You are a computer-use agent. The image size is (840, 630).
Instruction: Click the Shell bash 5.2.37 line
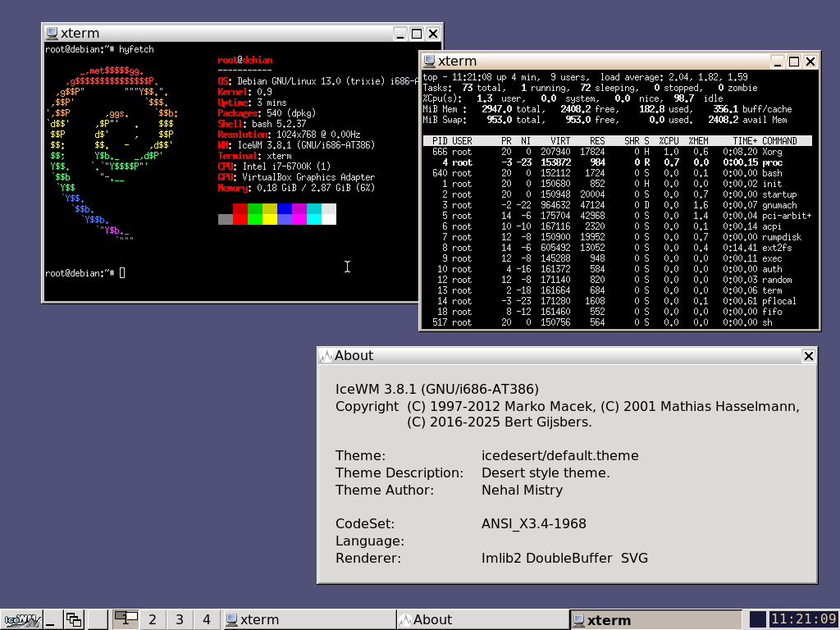click(262, 124)
